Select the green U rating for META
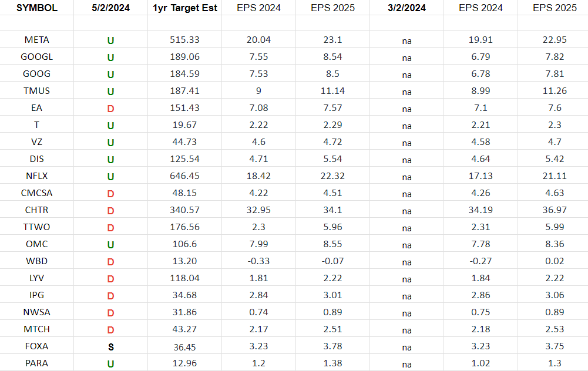Screen dimensions: 588x371 coord(110,41)
